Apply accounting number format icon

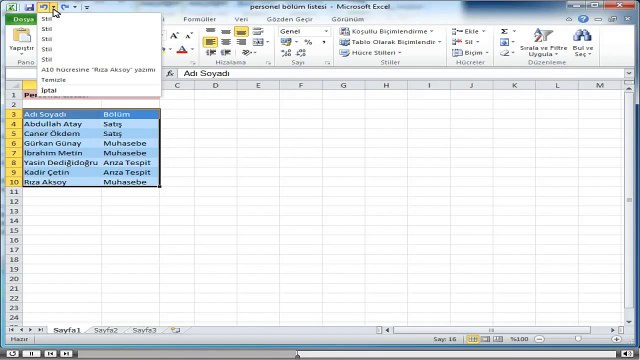pyautogui.click(x=286, y=42)
